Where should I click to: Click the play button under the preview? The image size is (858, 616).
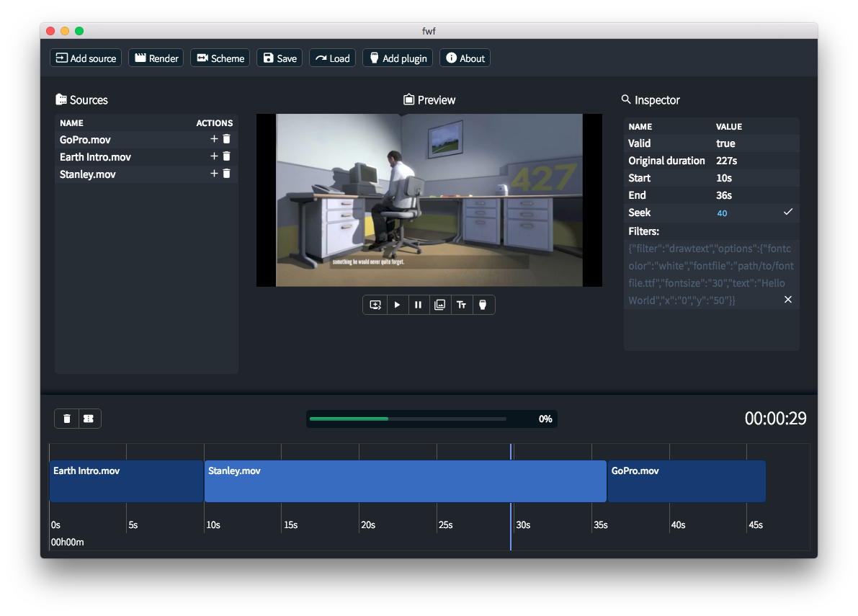point(397,305)
